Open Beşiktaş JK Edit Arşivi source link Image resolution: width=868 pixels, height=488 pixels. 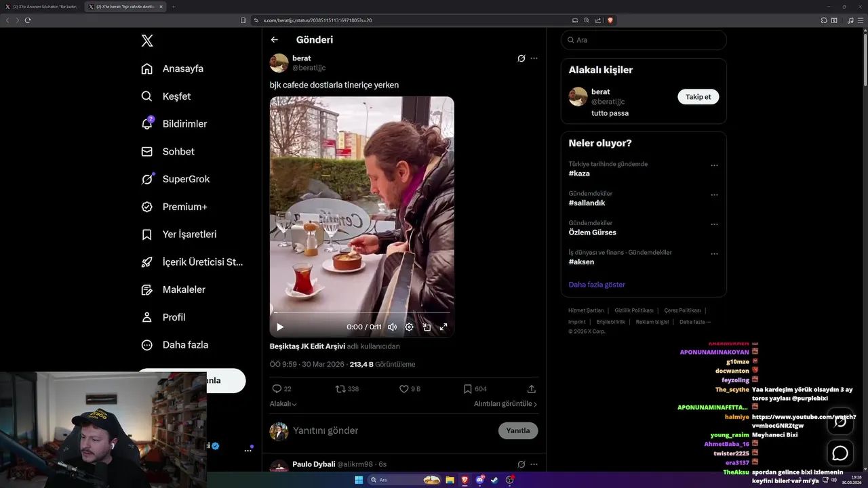click(x=307, y=346)
